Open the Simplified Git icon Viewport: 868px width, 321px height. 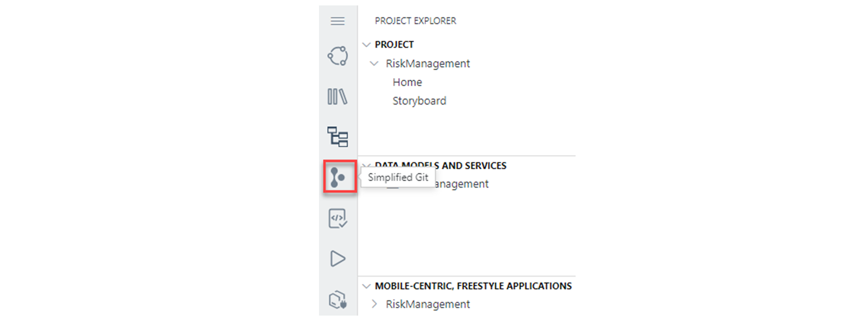coord(337,177)
